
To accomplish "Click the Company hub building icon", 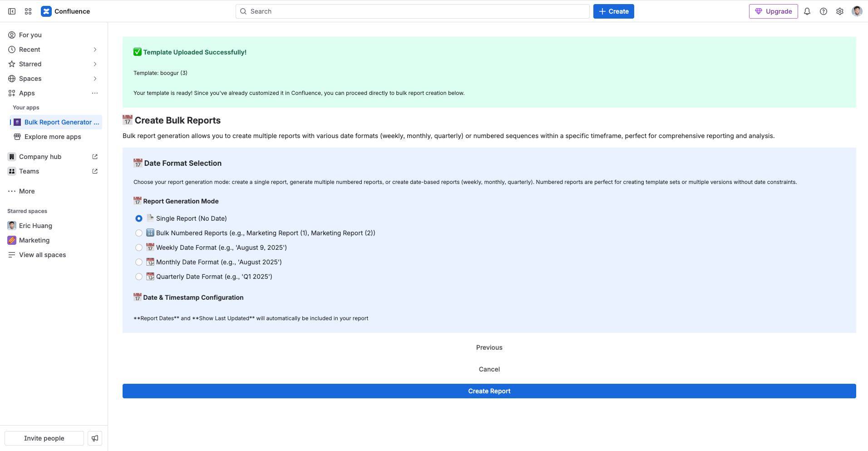I will (12, 157).
